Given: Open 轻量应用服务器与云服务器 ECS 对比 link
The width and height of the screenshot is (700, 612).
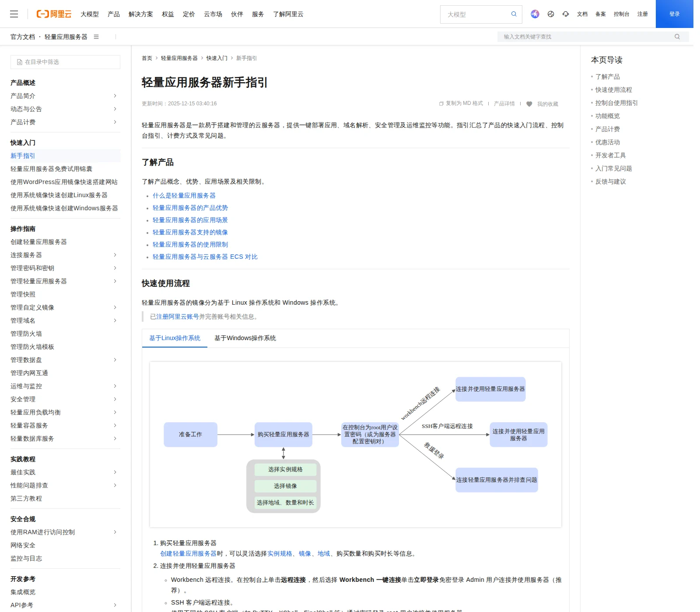Looking at the screenshot, I should click(x=205, y=257).
